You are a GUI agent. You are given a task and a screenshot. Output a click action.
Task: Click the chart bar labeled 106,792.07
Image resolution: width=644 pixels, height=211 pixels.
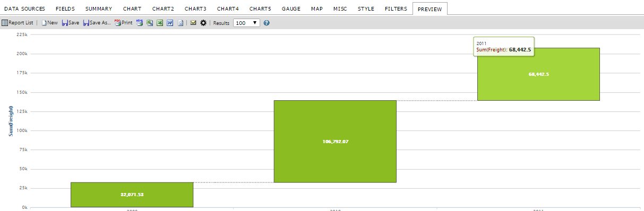click(335, 142)
